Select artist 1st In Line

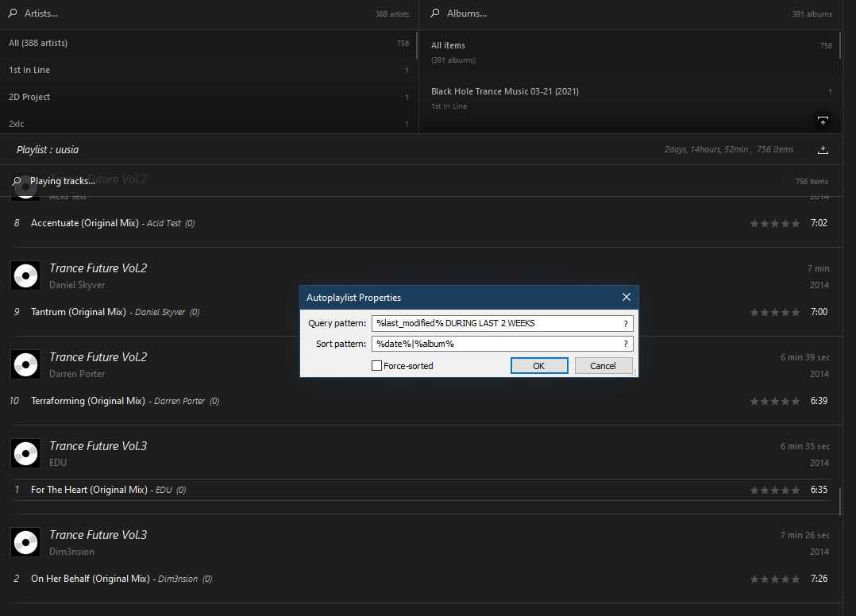coord(209,70)
